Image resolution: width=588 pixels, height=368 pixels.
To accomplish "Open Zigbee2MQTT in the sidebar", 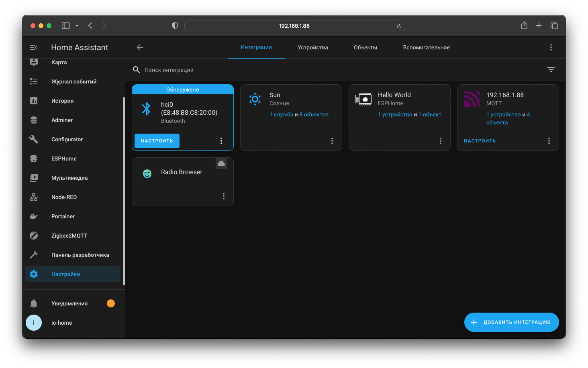I will coord(69,236).
